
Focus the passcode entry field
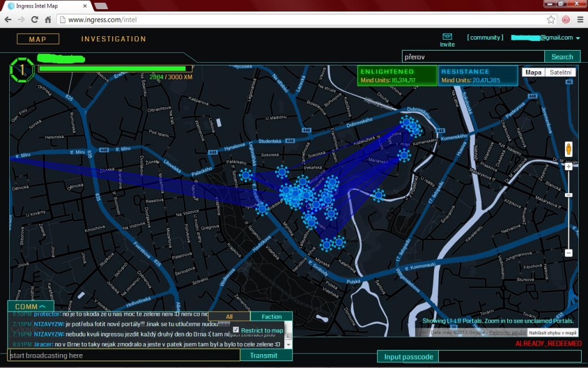509,356
